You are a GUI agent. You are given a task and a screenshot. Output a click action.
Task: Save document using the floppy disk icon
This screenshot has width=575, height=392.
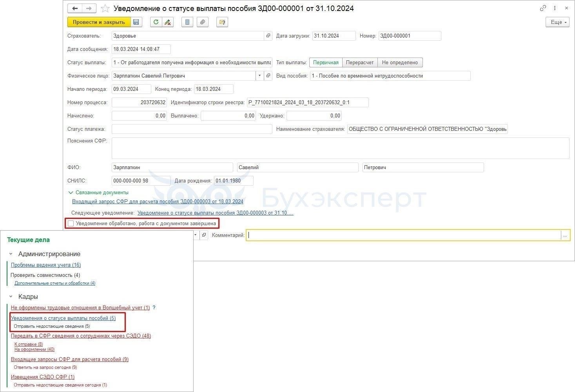(136, 22)
